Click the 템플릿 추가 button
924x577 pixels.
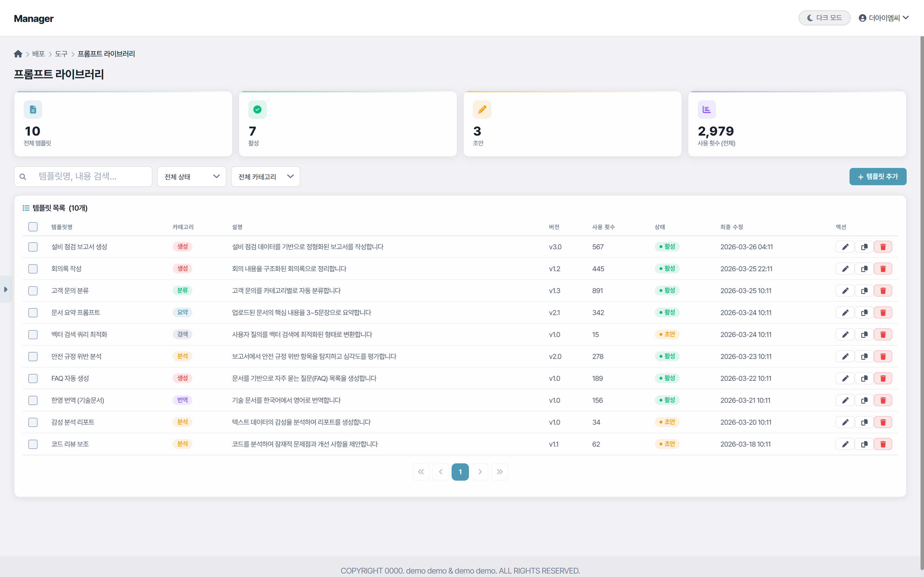click(878, 177)
